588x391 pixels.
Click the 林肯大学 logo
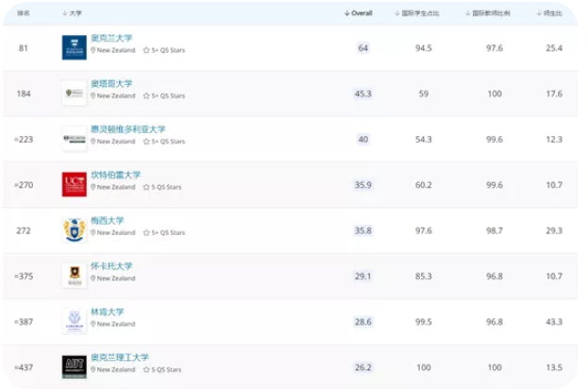(x=75, y=321)
